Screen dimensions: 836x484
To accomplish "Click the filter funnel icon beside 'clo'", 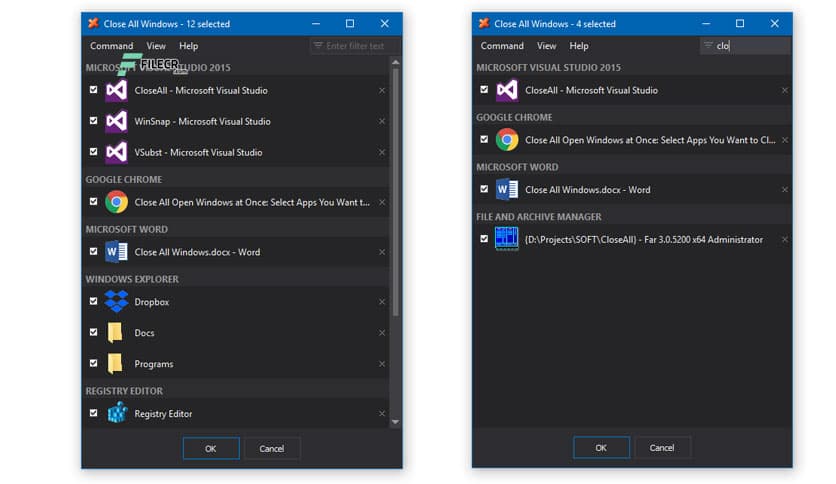I will tap(708, 46).
